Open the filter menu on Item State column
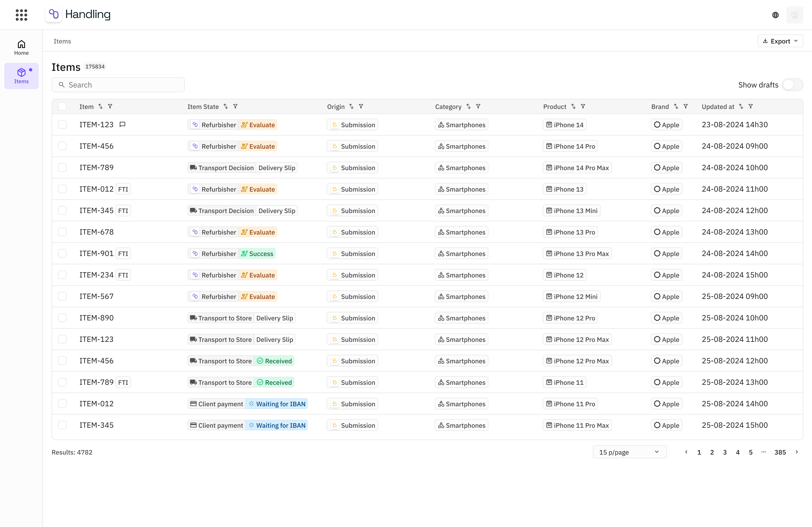This screenshot has width=812, height=527. 235,106
